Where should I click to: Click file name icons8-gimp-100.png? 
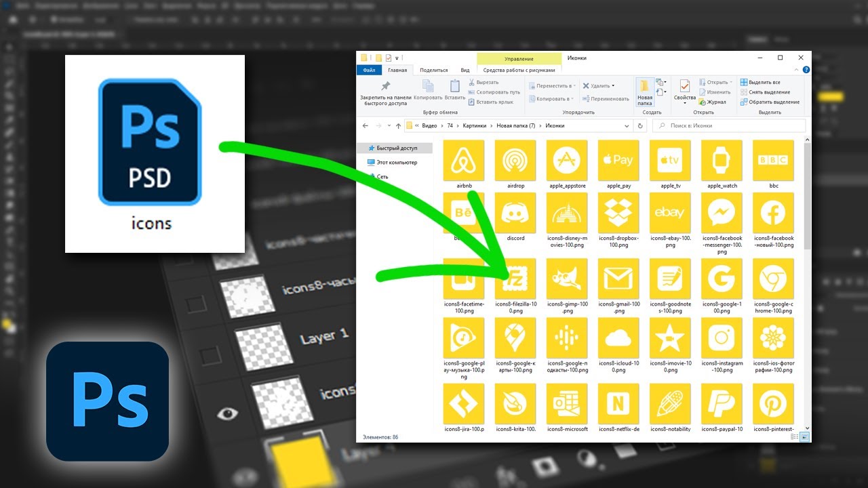568,308
